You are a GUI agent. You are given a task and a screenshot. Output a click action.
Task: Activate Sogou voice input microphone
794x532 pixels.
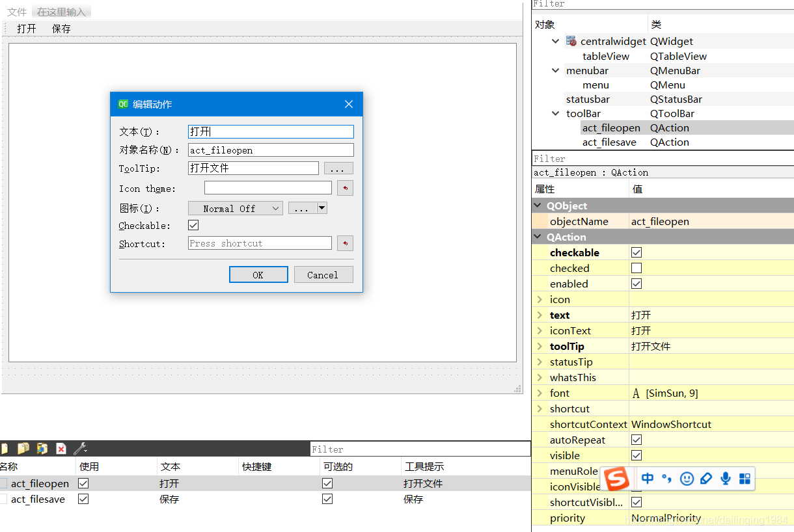click(x=726, y=479)
